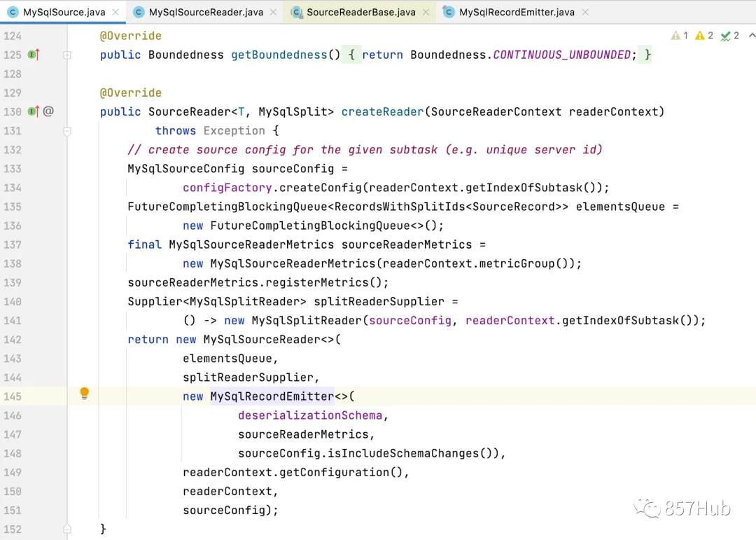Click the green typo check indicator showing 2
This screenshot has height=540, width=756.
[729, 36]
